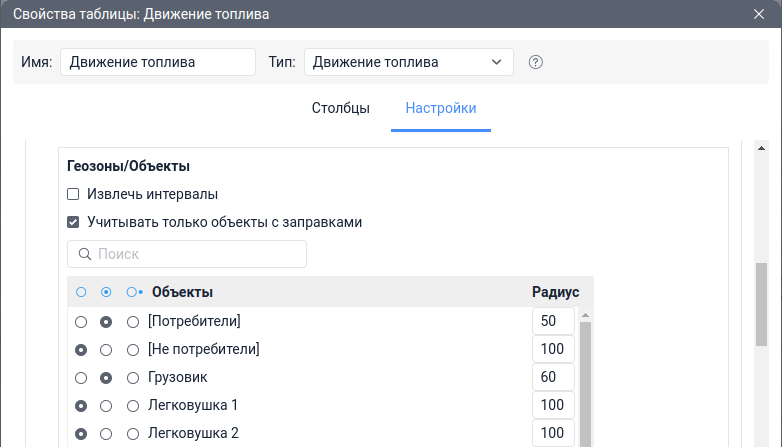Click the Объекты column header
Image resolution: width=782 pixels, height=447 pixels.
[182, 293]
